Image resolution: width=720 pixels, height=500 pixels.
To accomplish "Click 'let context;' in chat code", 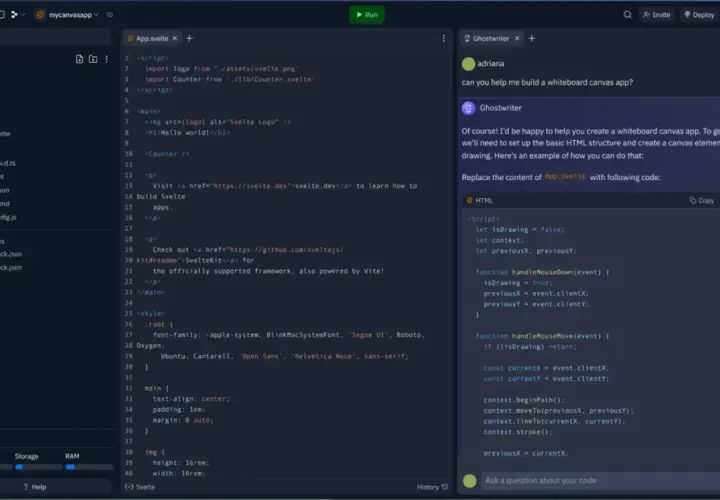I will click(x=500, y=240).
